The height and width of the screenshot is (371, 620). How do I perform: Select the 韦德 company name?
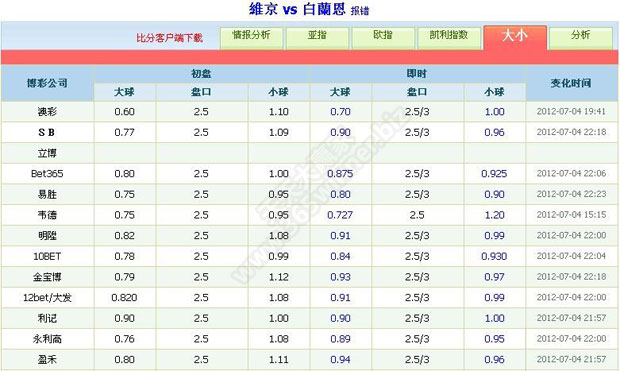pos(47,215)
